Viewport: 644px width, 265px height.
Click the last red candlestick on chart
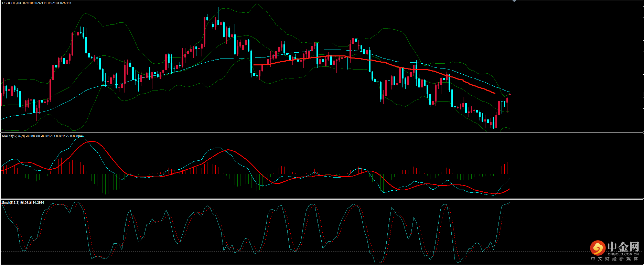(x=507, y=100)
